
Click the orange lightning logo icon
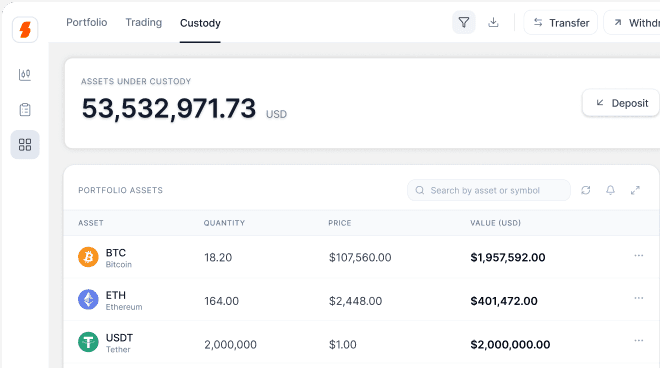pyautogui.click(x=25, y=30)
